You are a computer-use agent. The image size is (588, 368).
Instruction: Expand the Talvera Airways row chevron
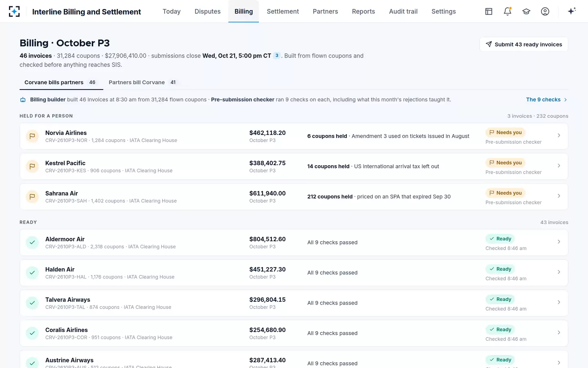pyautogui.click(x=559, y=302)
